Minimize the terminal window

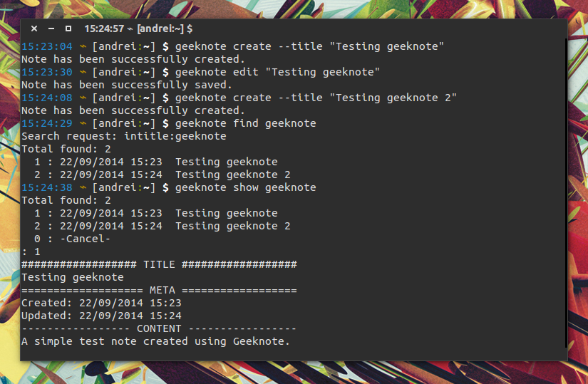pos(51,28)
